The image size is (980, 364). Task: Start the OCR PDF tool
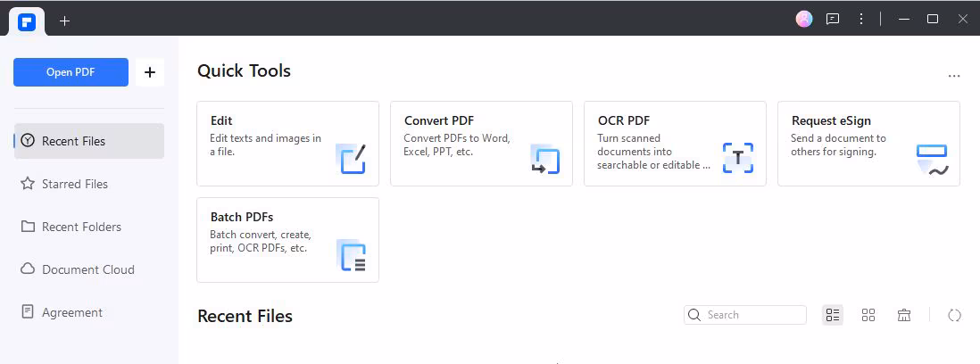[x=675, y=144]
